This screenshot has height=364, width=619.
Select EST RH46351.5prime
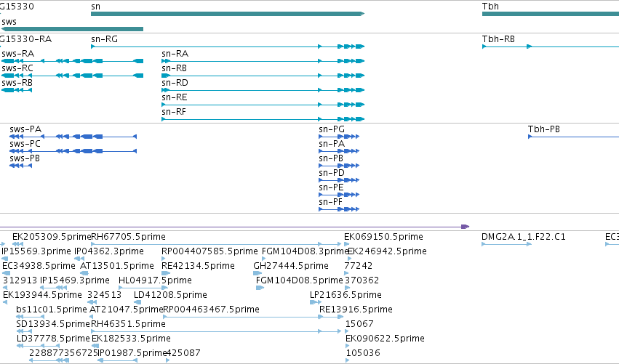point(128,324)
